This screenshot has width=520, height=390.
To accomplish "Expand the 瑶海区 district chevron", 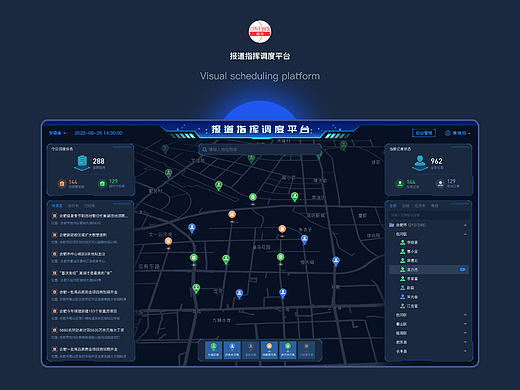I will pos(465,333).
